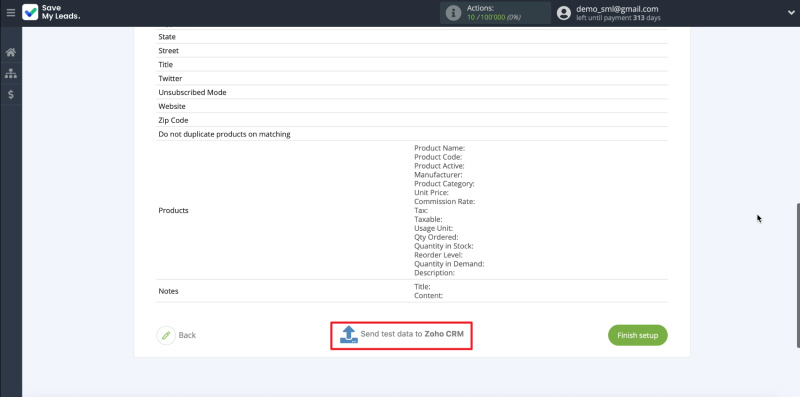
Task: Click the Save My Leads logo
Action: (x=51, y=13)
